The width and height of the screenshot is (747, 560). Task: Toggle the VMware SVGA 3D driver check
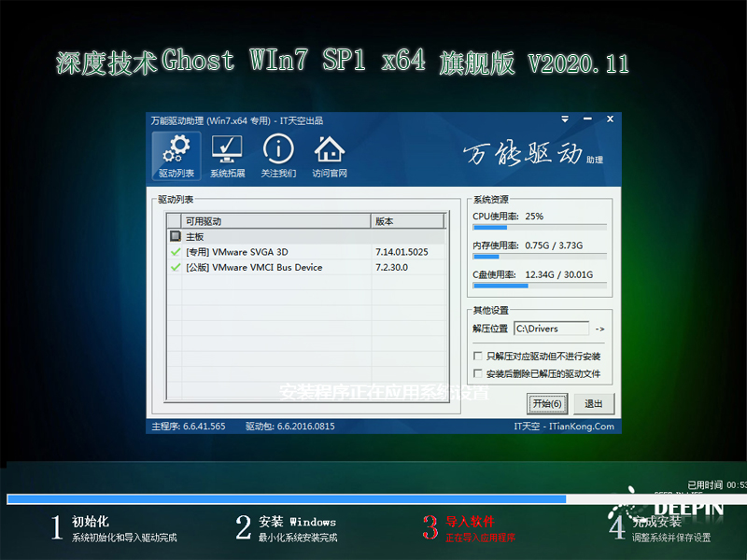pyautogui.click(x=176, y=252)
